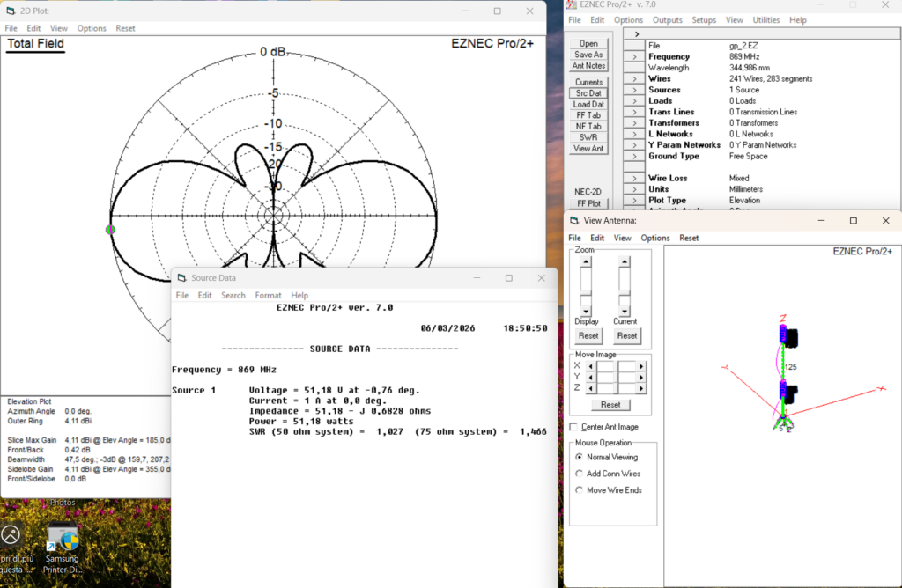The image size is (902, 588).
Task: Click the View Antenna window title icon
Action: 574,221
